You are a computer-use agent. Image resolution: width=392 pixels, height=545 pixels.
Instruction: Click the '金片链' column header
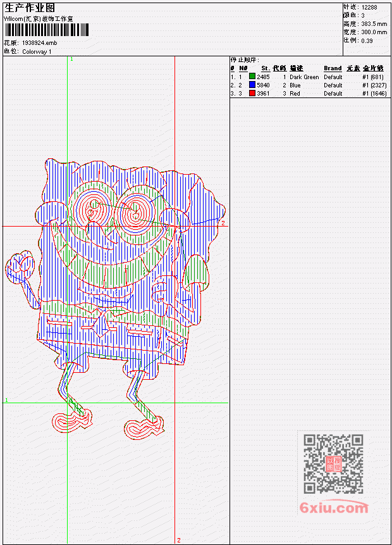point(374,68)
